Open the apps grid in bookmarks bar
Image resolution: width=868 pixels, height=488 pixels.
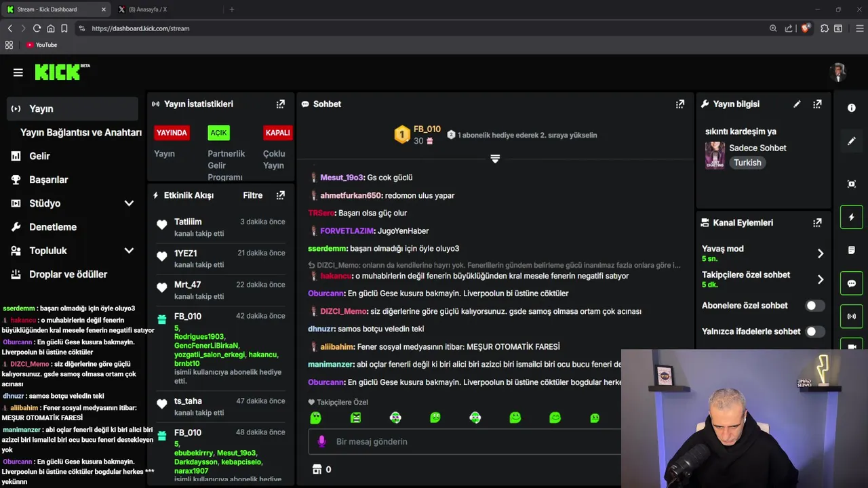(9, 45)
